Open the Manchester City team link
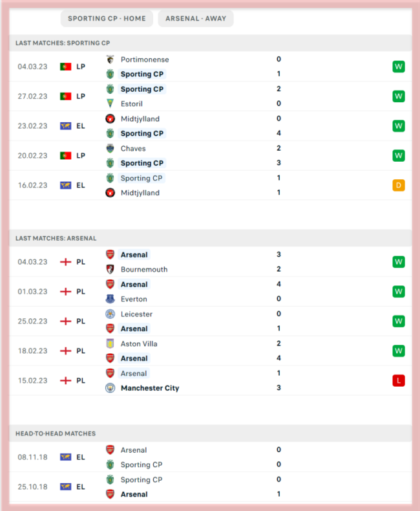This screenshot has height=511, width=420. coord(150,388)
